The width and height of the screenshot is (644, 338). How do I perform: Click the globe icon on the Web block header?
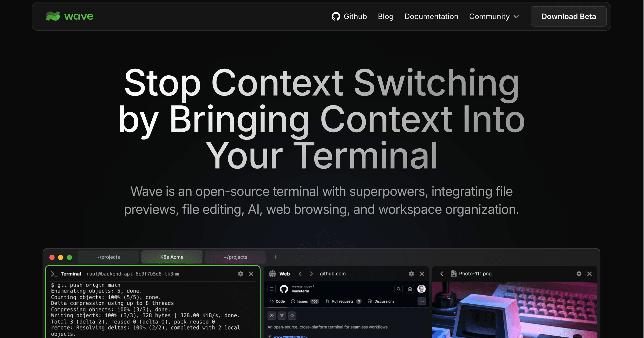pos(273,274)
